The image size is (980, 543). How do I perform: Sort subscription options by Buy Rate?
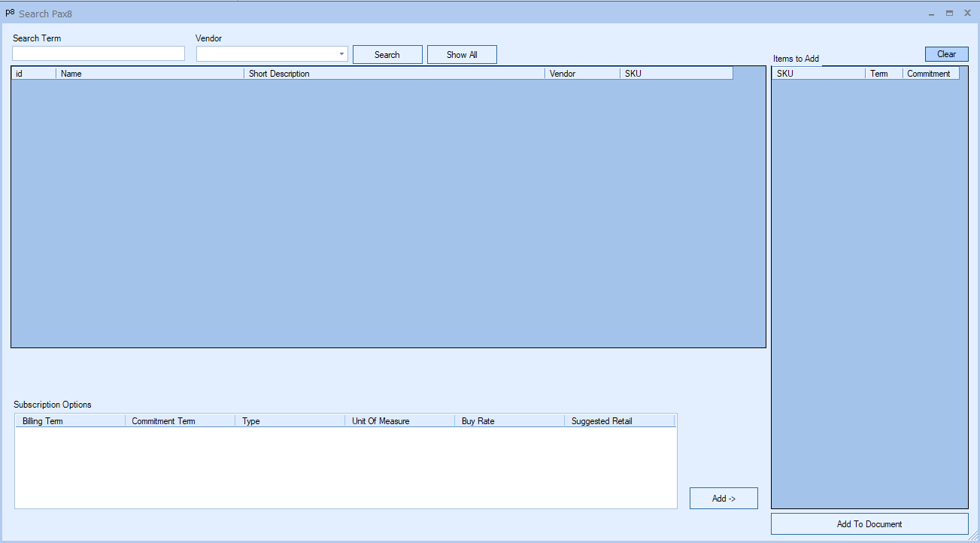click(x=509, y=421)
